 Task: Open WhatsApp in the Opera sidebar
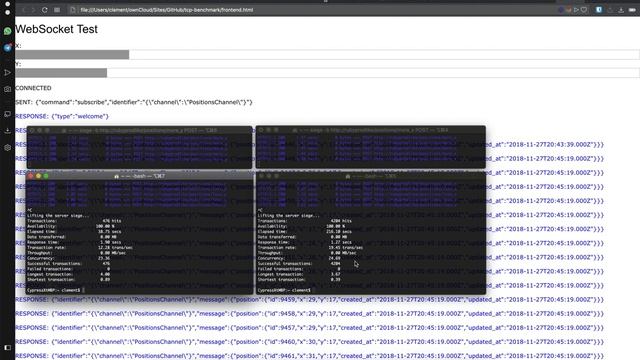pos(7,31)
